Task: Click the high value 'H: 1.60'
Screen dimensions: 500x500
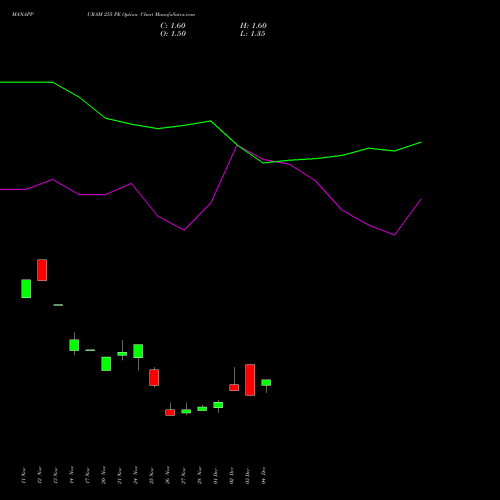Action: (253, 26)
